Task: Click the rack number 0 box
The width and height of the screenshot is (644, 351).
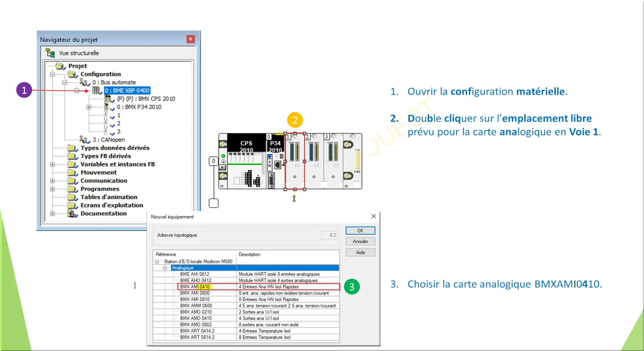Action: coord(214,161)
